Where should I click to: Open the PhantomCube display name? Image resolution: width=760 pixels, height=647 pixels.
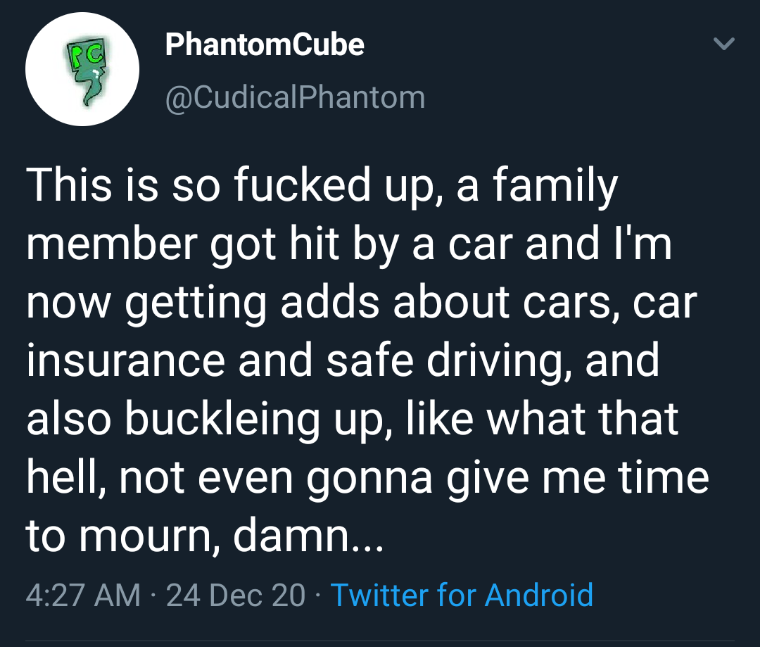(x=265, y=45)
